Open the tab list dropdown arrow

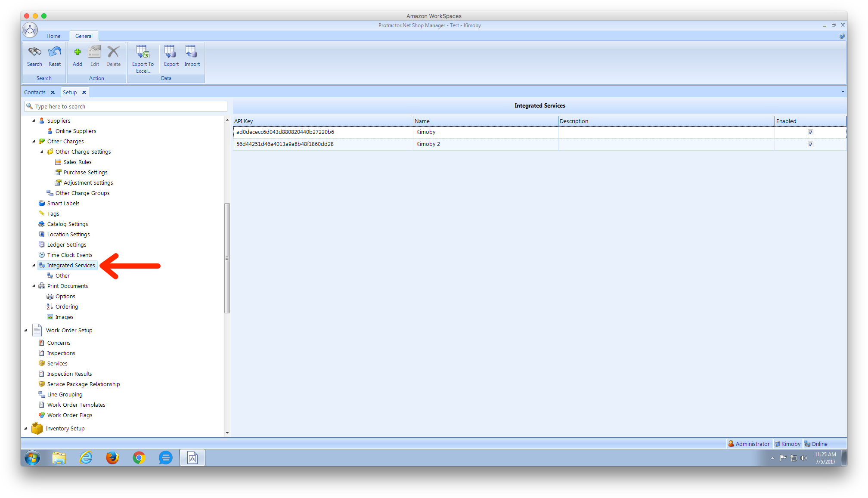(x=843, y=92)
